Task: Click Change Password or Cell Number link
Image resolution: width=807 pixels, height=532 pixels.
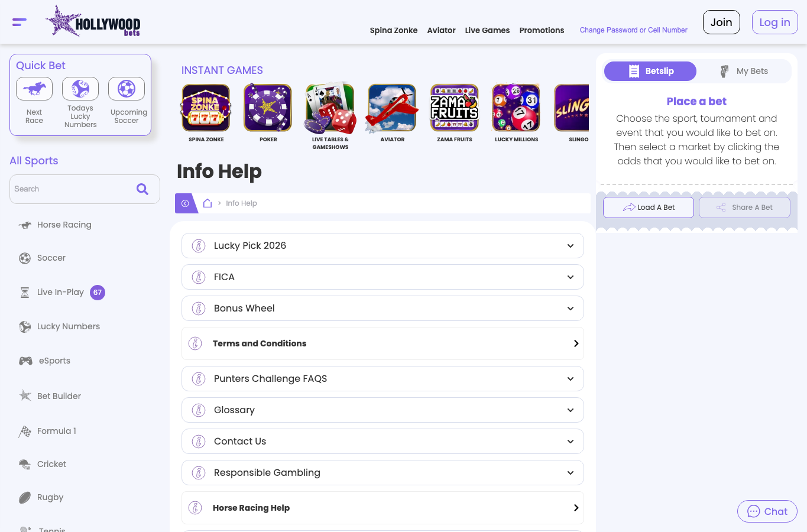Action: 633,30
